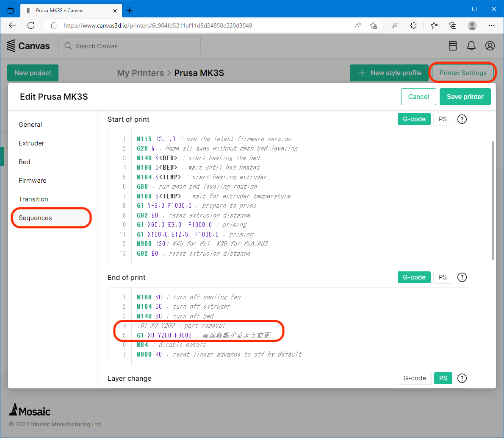Open read aloud icon in address bar
This screenshot has width=504, height=438.
pos(358,25)
